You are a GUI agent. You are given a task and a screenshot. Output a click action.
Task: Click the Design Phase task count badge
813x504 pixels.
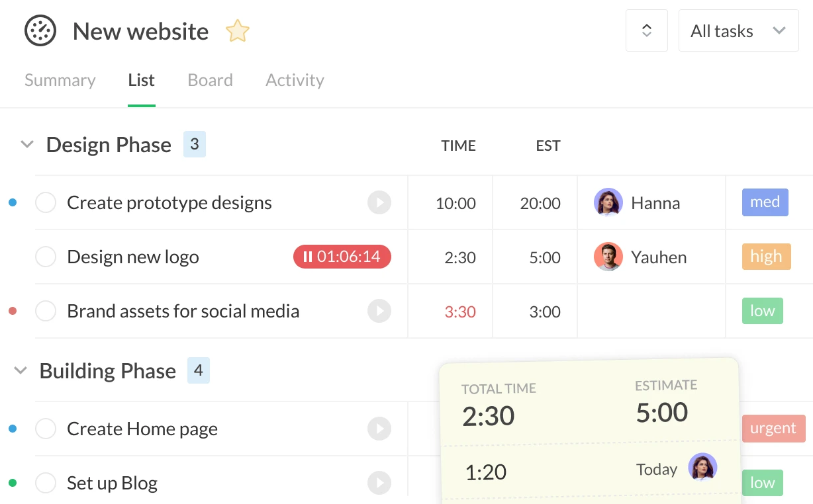point(195,144)
